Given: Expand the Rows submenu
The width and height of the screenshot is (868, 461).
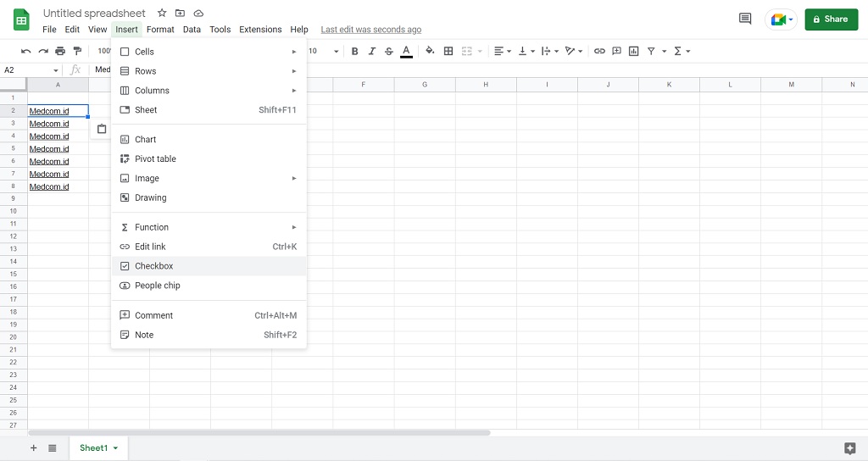Looking at the screenshot, I should coord(209,71).
